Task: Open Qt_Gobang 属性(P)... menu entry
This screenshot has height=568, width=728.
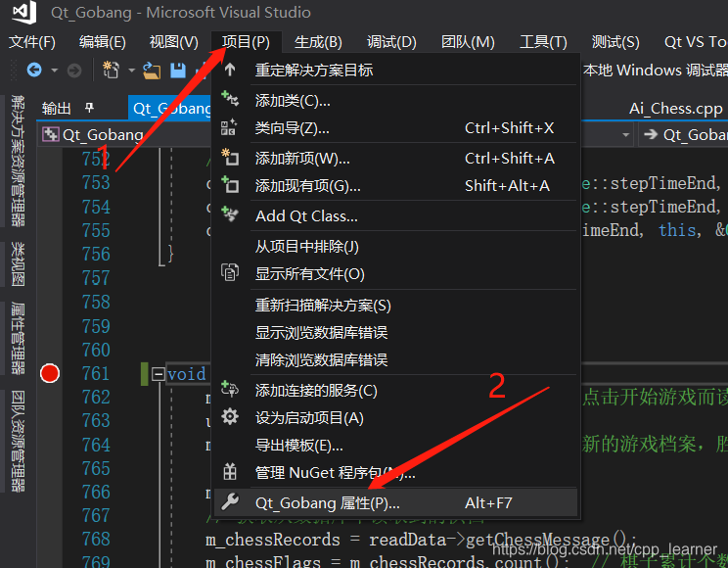Action: (x=394, y=503)
